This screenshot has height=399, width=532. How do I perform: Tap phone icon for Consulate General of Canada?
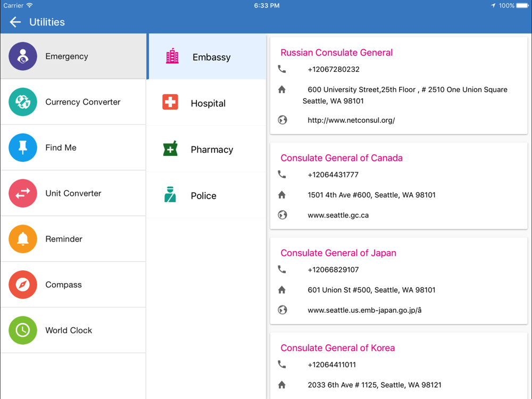pos(282,174)
